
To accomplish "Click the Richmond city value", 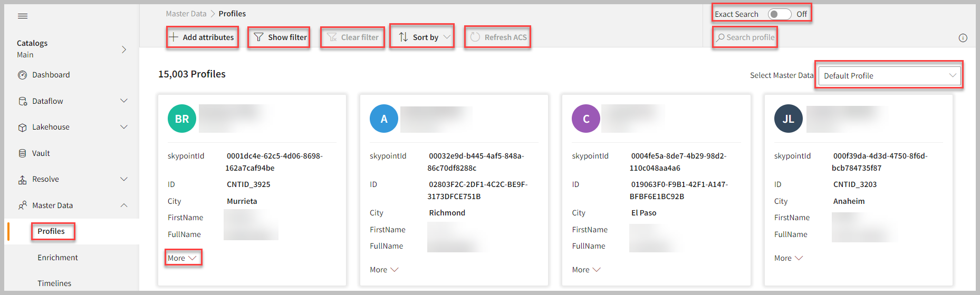I will 447,213.
